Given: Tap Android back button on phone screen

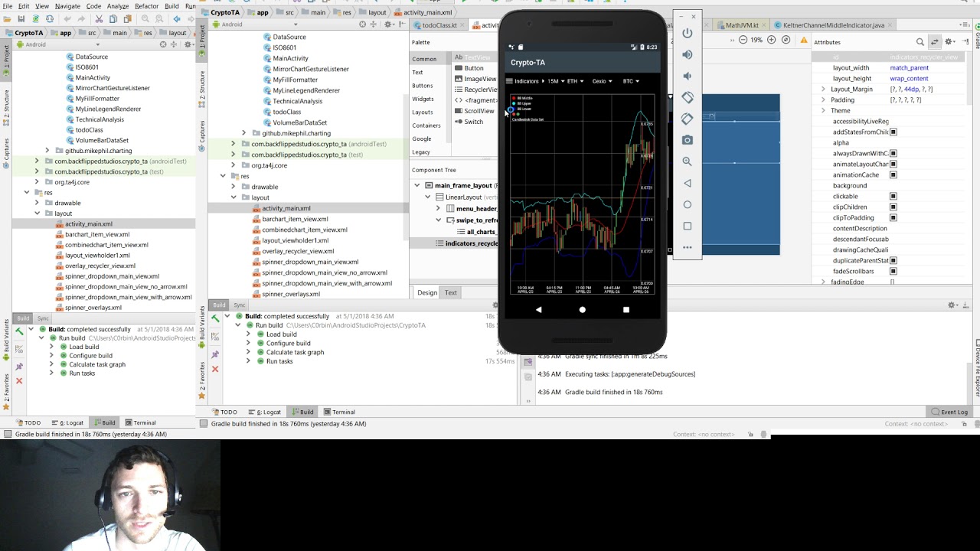Looking at the screenshot, I should [x=538, y=310].
